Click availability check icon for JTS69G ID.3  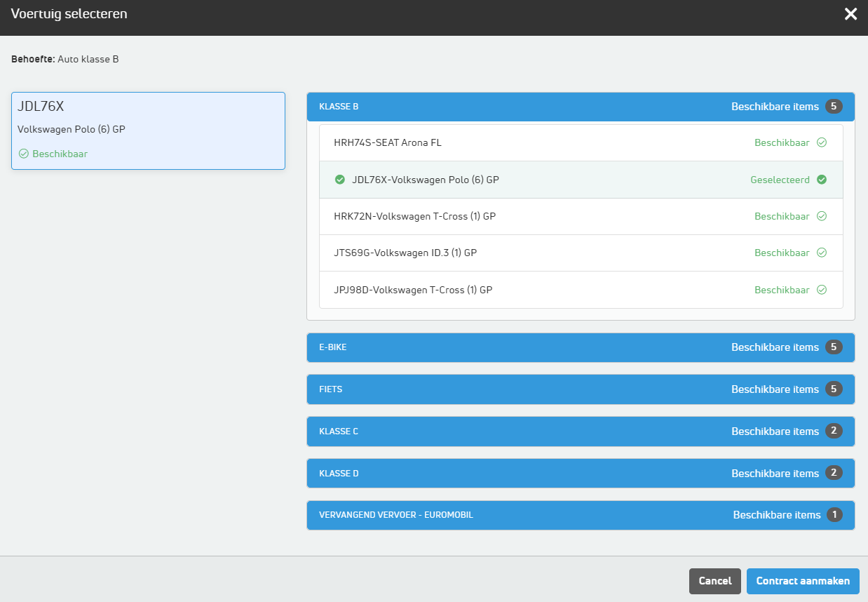tap(822, 253)
